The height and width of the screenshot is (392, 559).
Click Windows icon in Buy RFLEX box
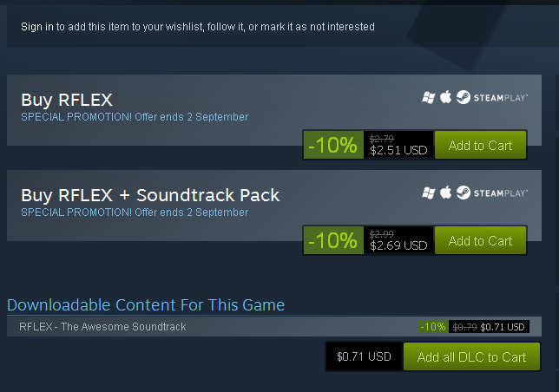[428, 97]
